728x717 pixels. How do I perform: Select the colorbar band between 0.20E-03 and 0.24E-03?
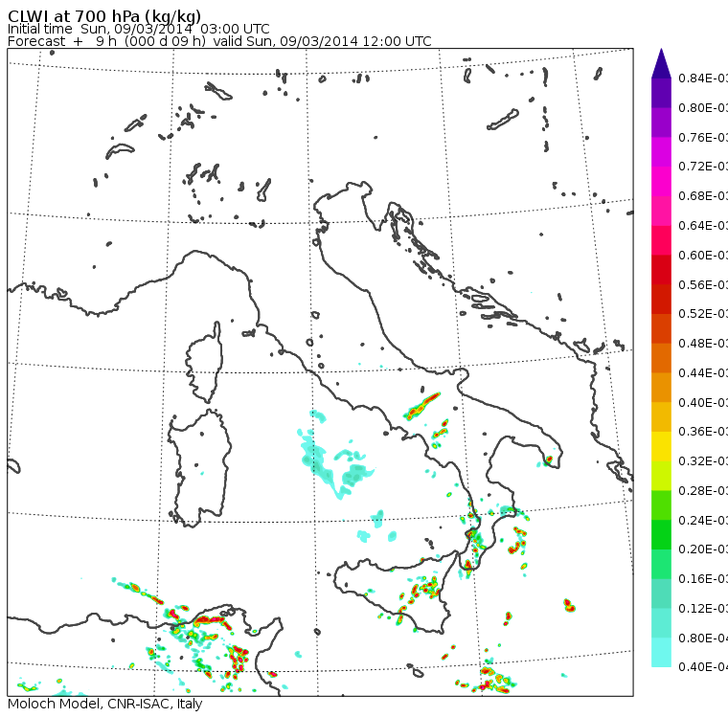tap(661, 534)
